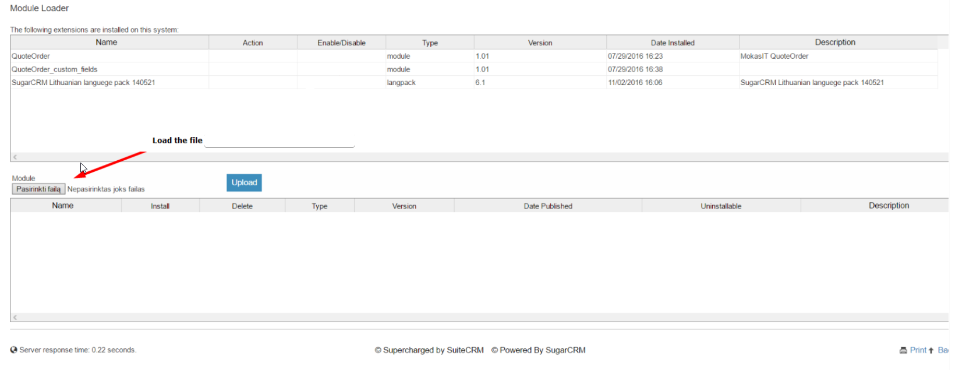This screenshot has height=370, width=980.
Task: Click the up-arrow back-to-top icon
Action: [x=931, y=350]
